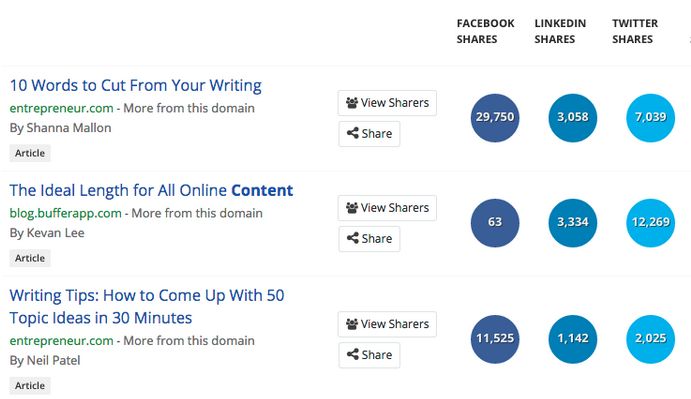Viewport: 691px width, 399px height.
Task: Sort by Twitter Shares column header
Action: tap(635, 31)
